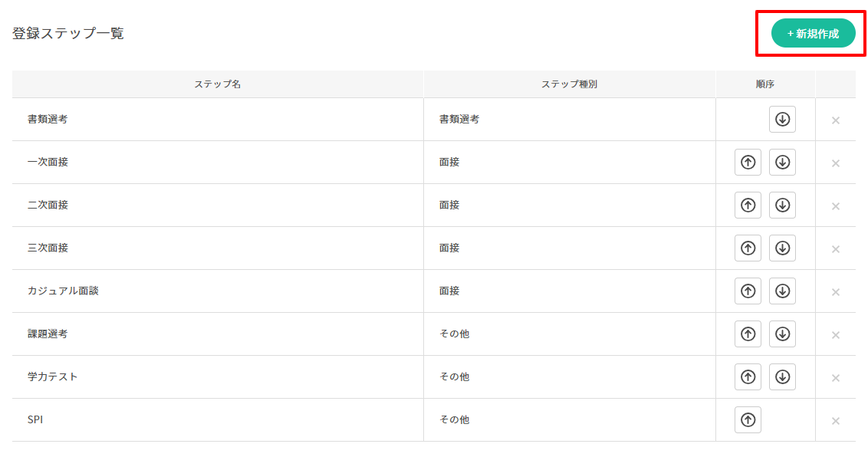Move 書類選考 step down
This screenshot has height=457, width=868.
pyautogui.click(x=782, y=120)
